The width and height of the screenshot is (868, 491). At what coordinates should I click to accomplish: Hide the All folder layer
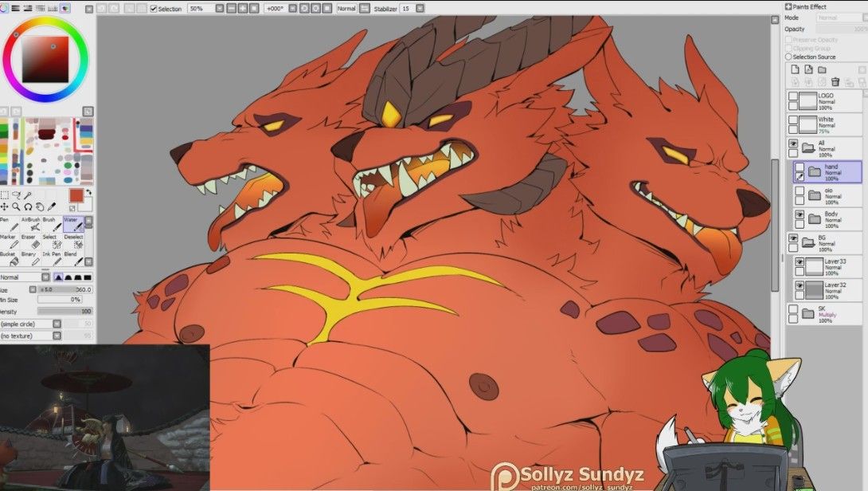click(x=793, y=143)
